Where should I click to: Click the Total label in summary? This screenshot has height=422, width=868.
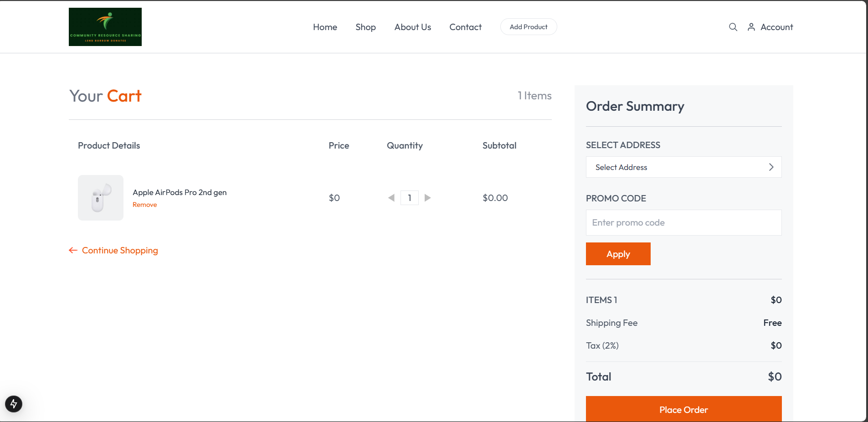pos(599,376)
